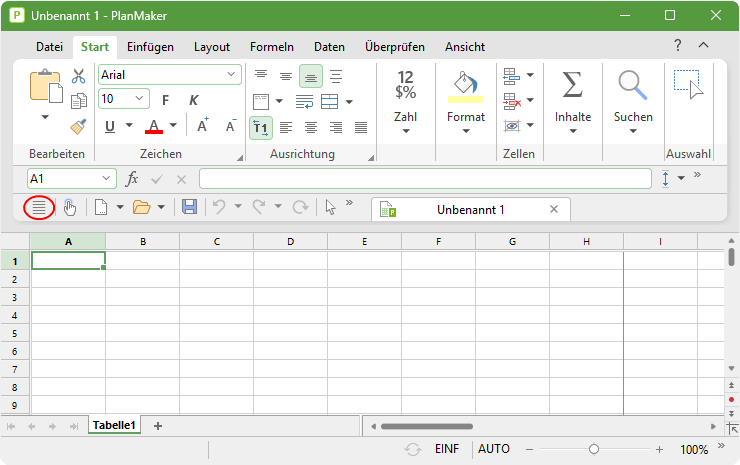Expand the borders dropdown arrow
740x465 pixels.
click(x=279, y=101)
